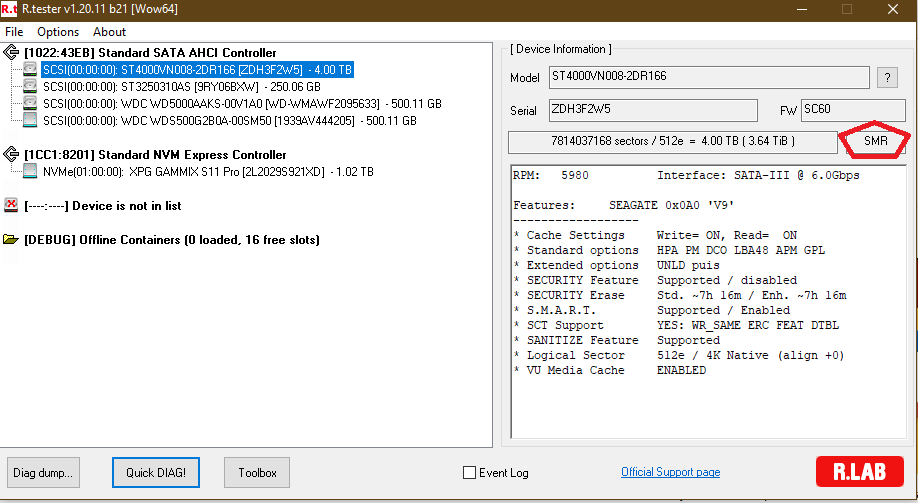Enable the Event Log checkbox
The image size is (918, 503).
tap(470, 473)
